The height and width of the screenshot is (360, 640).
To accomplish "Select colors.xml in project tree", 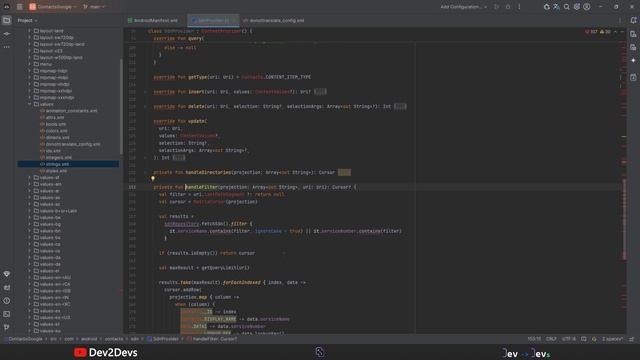I will [56, 131].
